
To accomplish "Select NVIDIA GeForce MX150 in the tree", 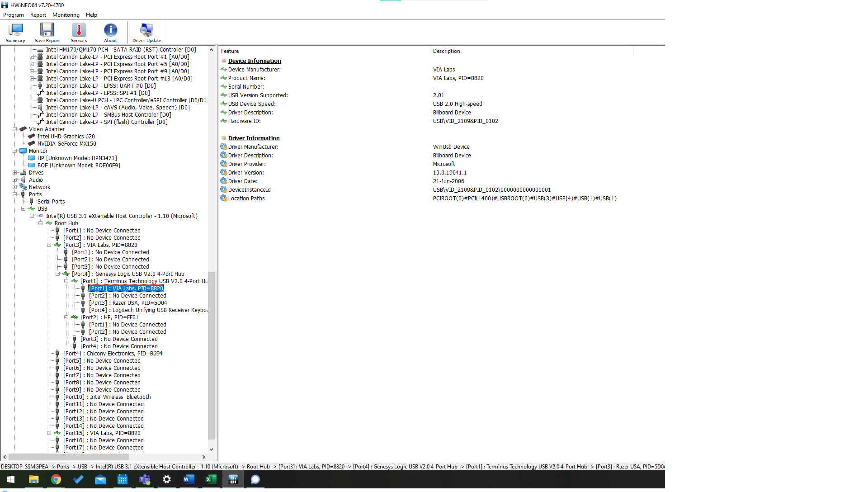I will (x=66, y=143).
